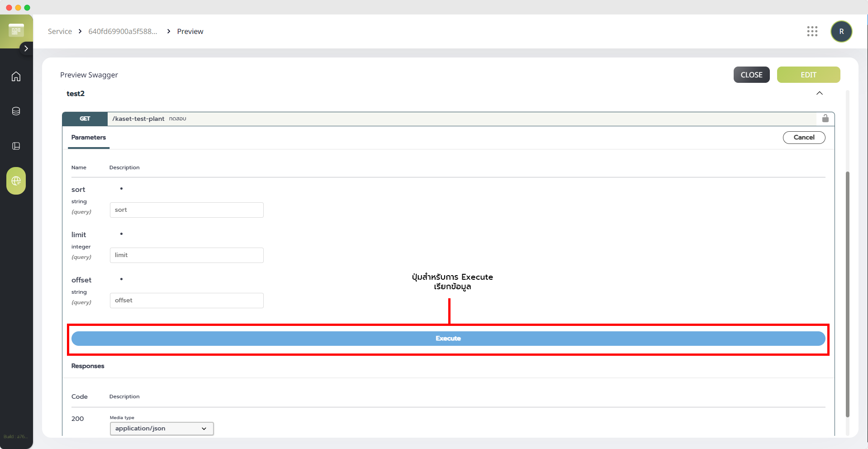Collapse the test2 section chevron
The height and width of the screenshot is (449, 868).
coord(819,93)
